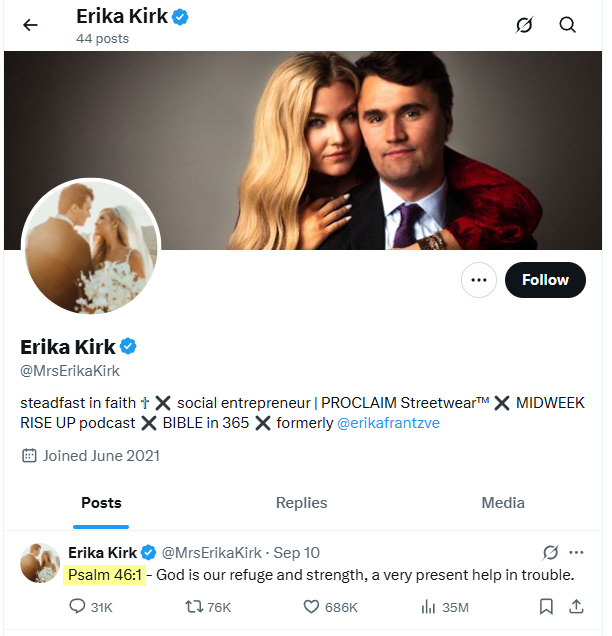Switch to the Media tab

(x=503, y=503)
